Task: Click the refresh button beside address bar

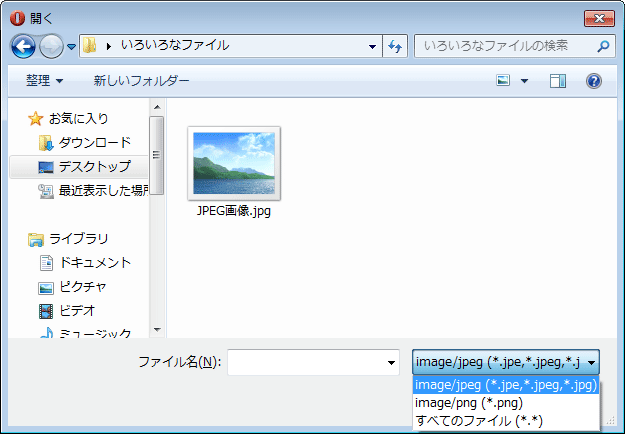Action: [394, 46]
